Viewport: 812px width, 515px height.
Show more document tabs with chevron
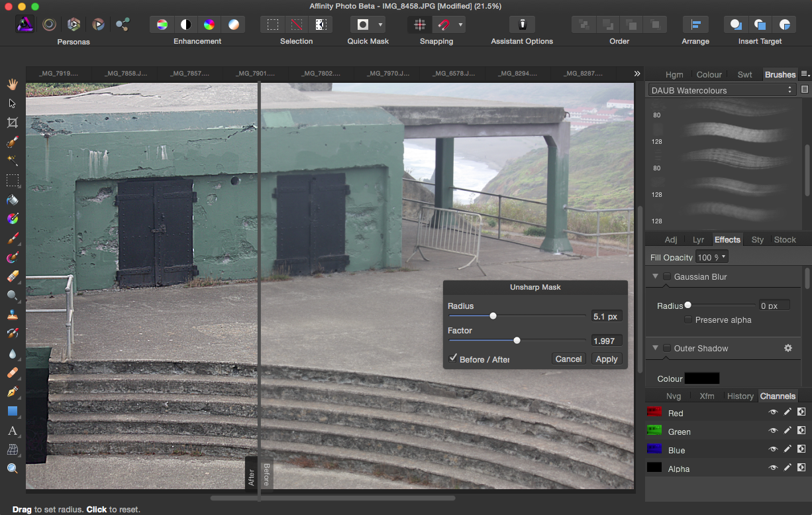[637, 74]
